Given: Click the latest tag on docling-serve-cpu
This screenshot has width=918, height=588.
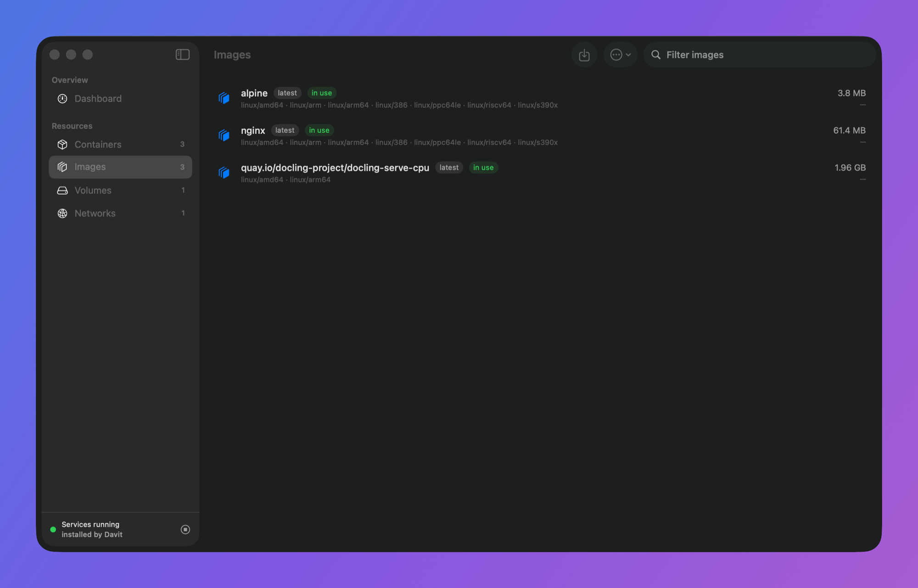Looking at the screenshot, I should pos(449,168).
